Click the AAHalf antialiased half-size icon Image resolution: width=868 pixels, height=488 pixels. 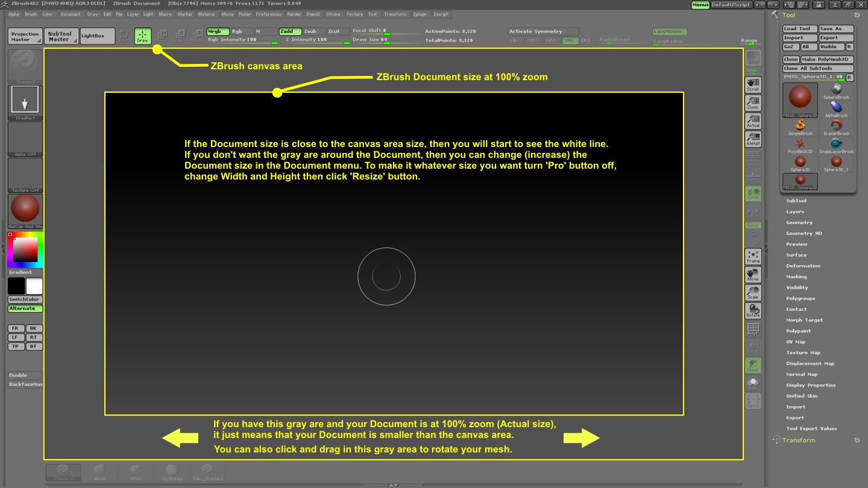[x=753, y=139]
